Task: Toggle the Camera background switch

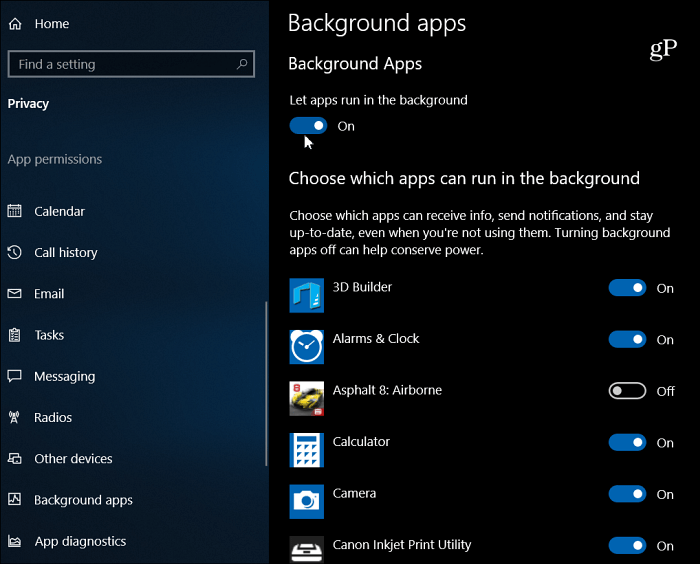Action: click(x=627, y=494)
